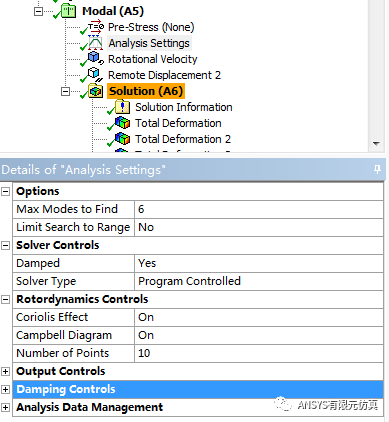Set the Campbell Diagram On value
Viewport: 389px width, 422px height.
point(259,335)
